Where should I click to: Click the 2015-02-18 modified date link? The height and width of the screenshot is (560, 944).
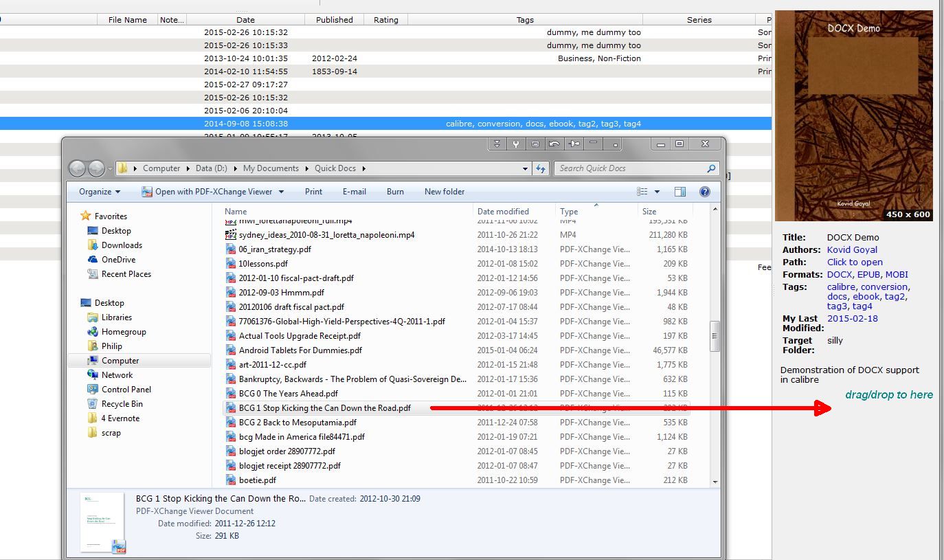[853, 318]
